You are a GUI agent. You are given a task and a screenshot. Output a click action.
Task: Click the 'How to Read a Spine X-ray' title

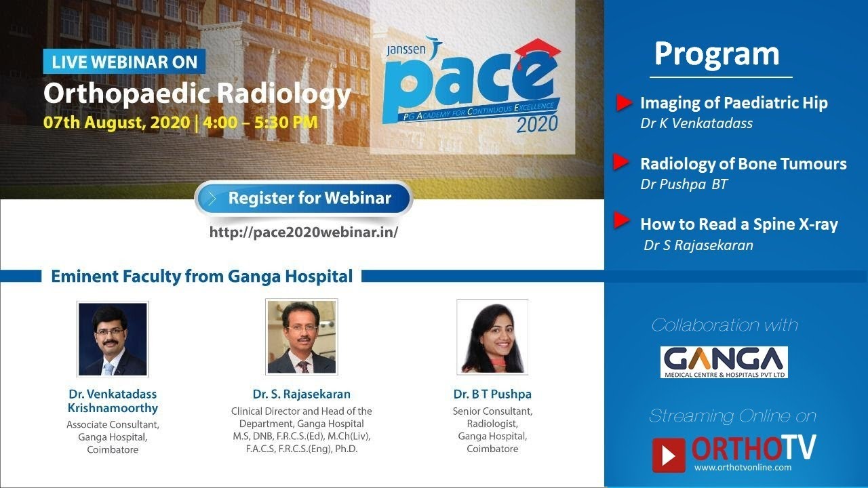[739, 224]
